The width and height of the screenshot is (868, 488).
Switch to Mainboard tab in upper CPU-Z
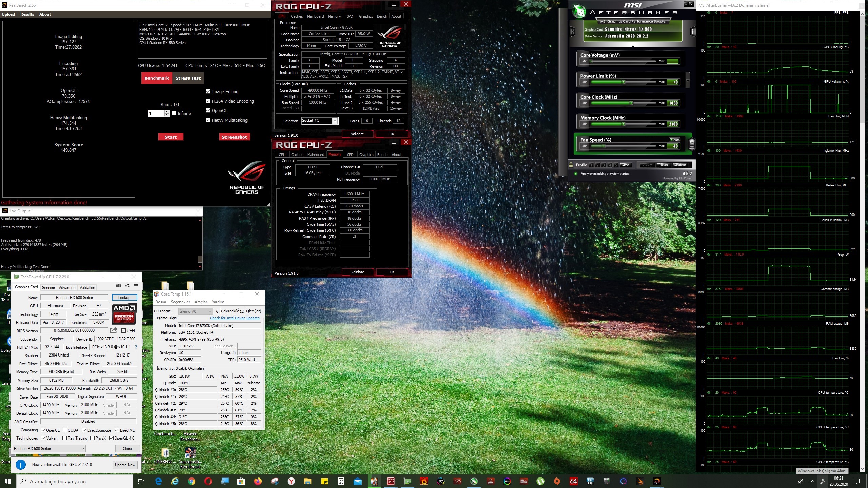[315, 16]
